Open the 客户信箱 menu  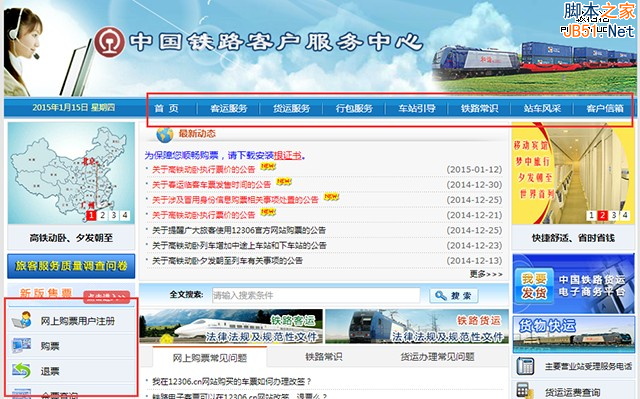point(605,109)
